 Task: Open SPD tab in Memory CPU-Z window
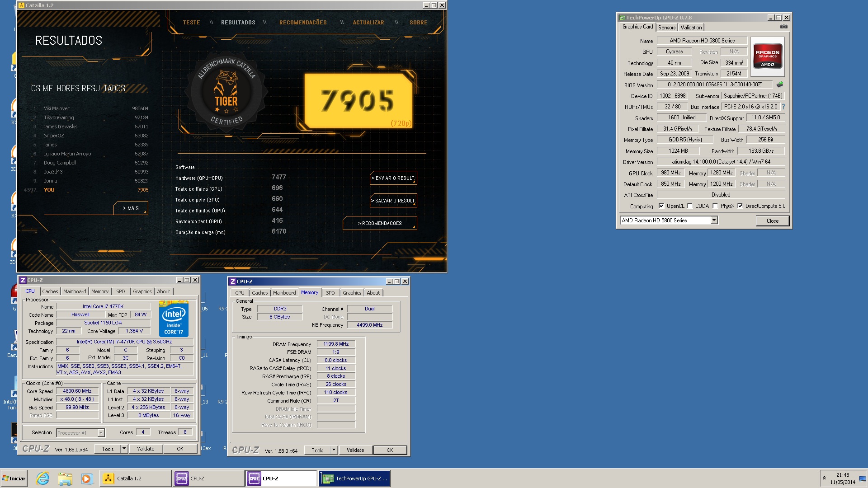point(330,293)
